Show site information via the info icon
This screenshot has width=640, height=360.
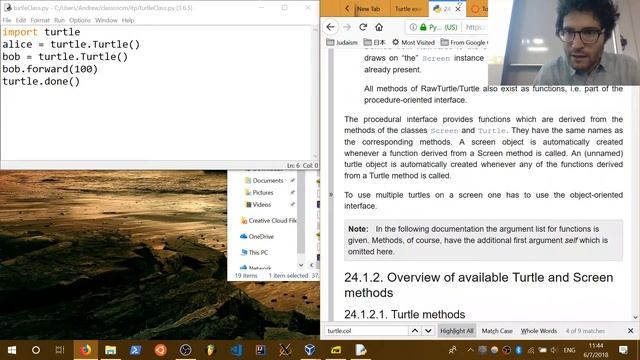coord(413,27)
